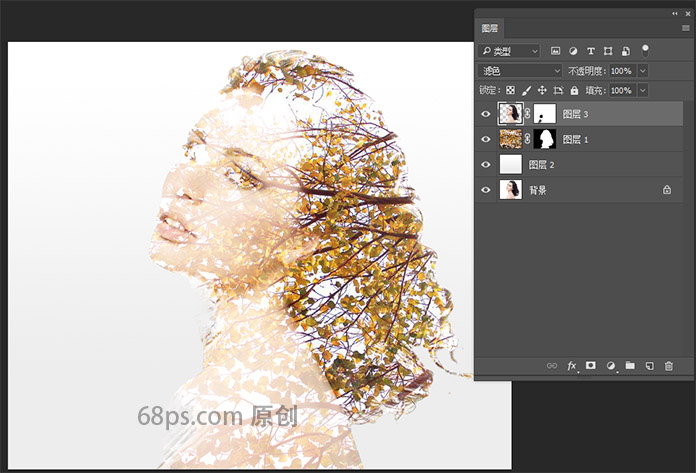The width and height of the screenshot is (696, 473).
Task: Select the 图层 panel tab
Action: (x=490, y=29)
